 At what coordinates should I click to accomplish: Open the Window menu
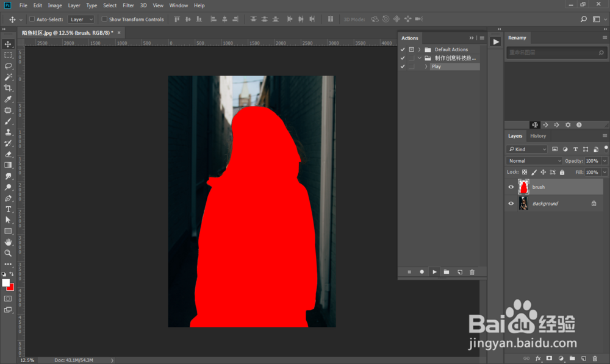(x=179, y=5)
